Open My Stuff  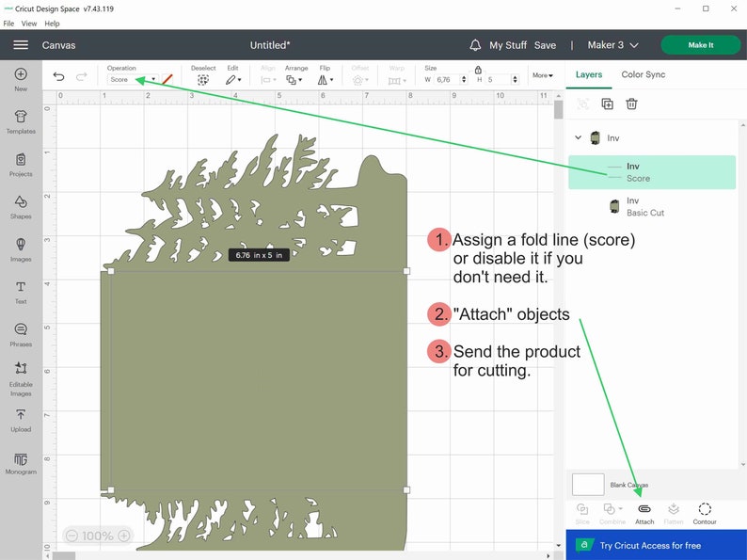coord(508,45)
